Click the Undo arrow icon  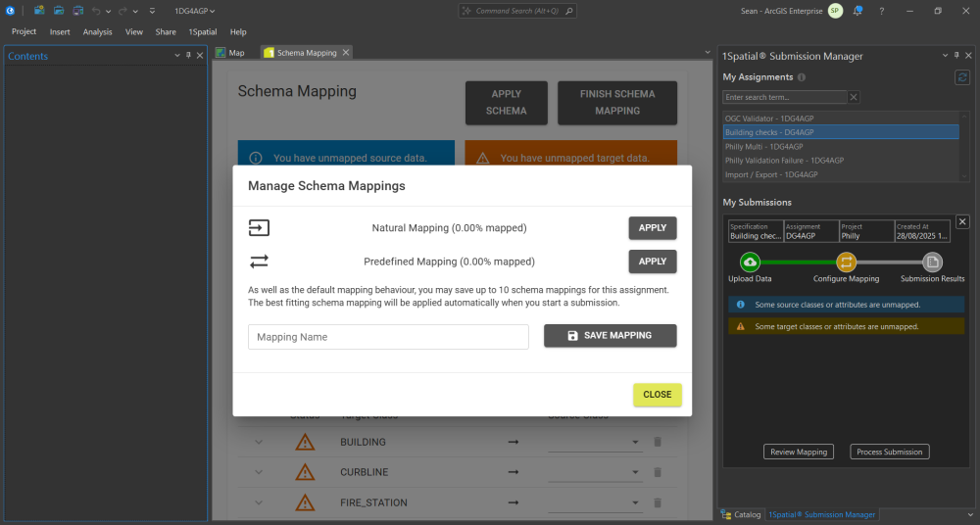point(96,11)
